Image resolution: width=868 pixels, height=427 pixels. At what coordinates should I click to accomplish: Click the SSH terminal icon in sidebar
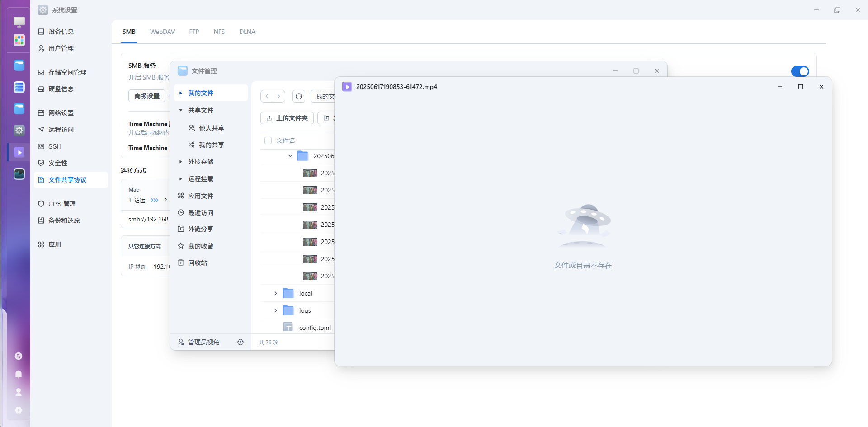tap(41, 146)
